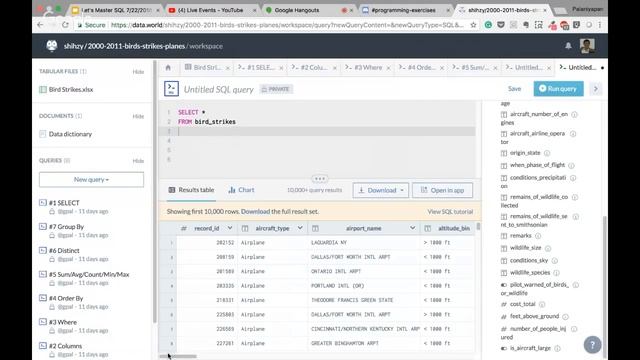The width and height of the screenshot is (640, 360).
Task: Show info for when_phase_of_flight column
Action: [x=571, y=165]
